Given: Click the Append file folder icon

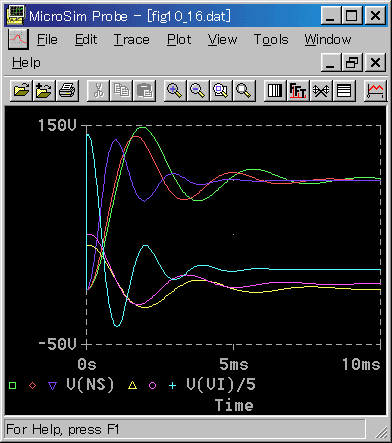Looking at the screenshot, I should click(44, 90).
